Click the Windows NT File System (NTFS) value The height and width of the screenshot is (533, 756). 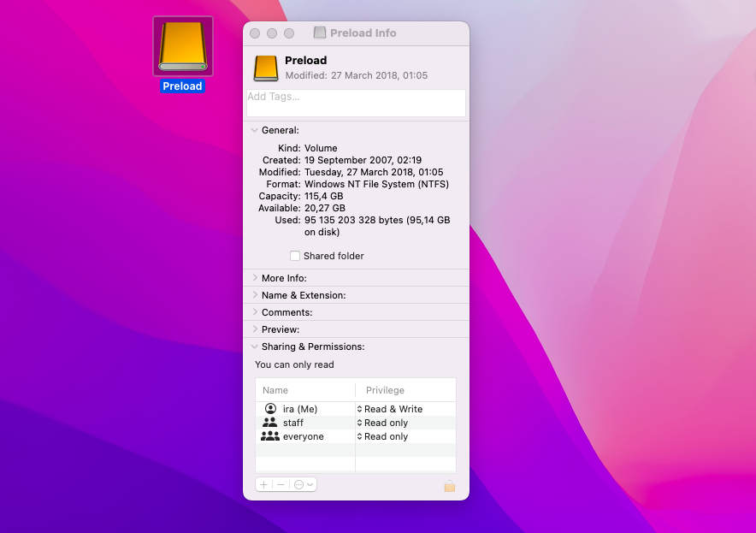tap(376, 184)
